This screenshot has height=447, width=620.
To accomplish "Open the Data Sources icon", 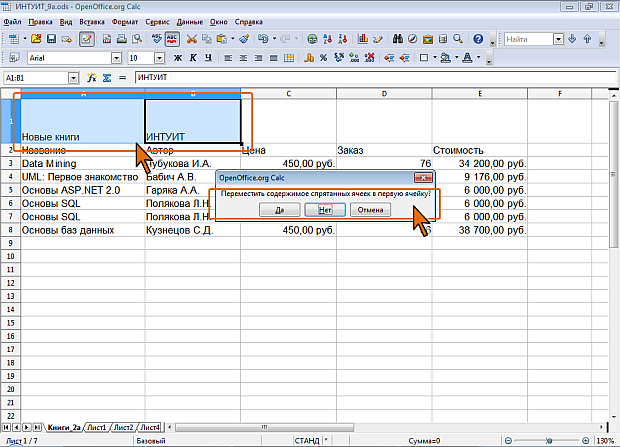I will (443, 39).
